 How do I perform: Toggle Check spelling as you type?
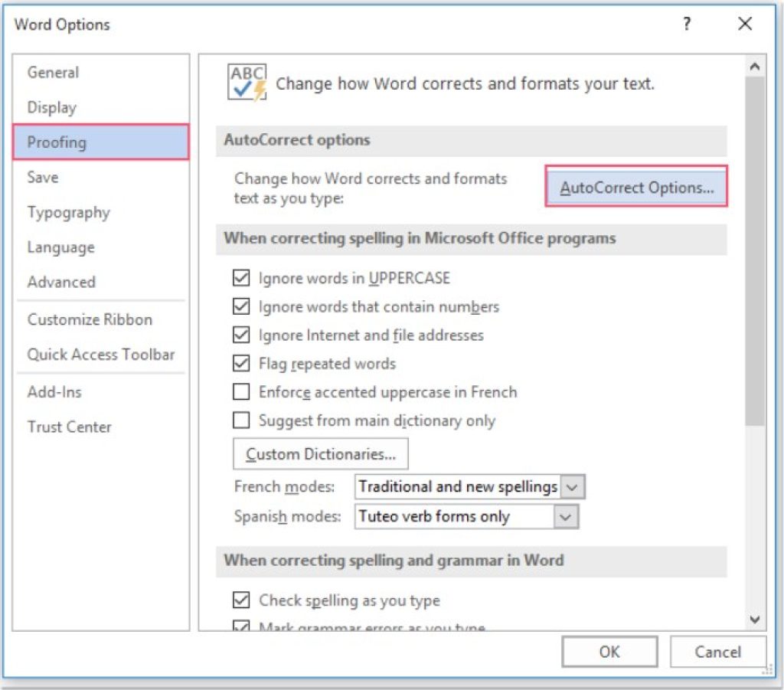[x=242, y=600]
